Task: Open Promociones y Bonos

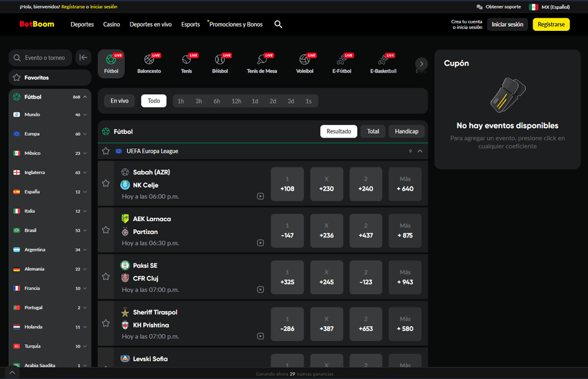Action: point(236,25)
